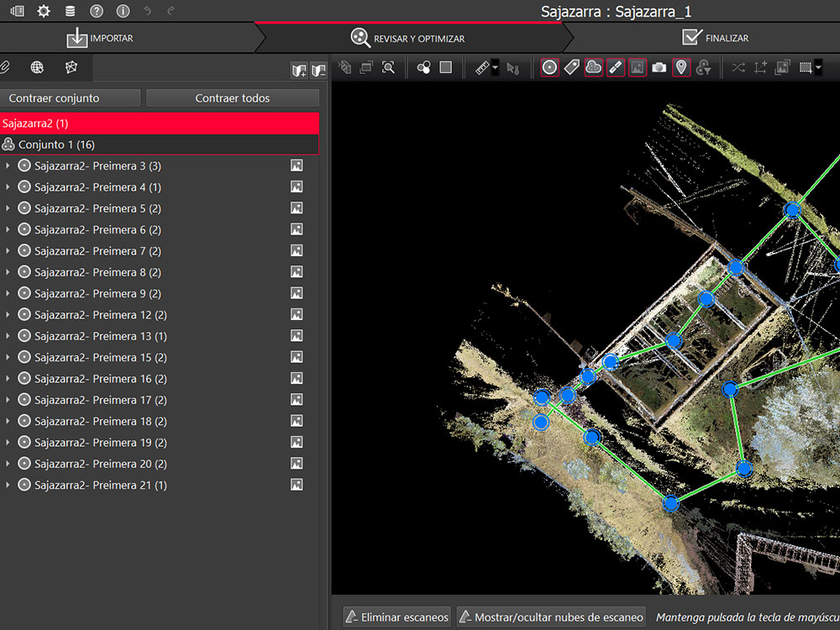The width and height of the screenshot is (840, 630).
Task: Toggle location pin markers button
Action: point(681,68)
